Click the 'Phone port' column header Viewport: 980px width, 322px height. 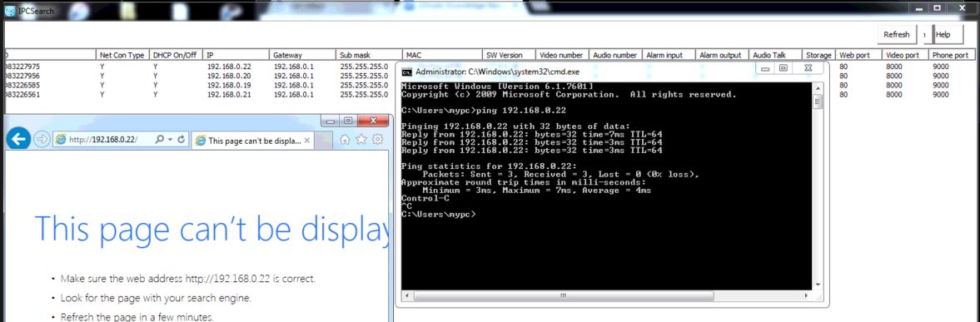[952, 55]
